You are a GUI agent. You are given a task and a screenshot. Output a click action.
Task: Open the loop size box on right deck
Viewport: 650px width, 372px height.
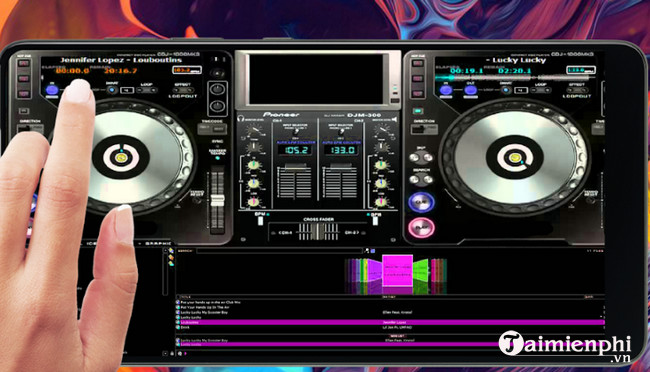click(x=521, y=90)
